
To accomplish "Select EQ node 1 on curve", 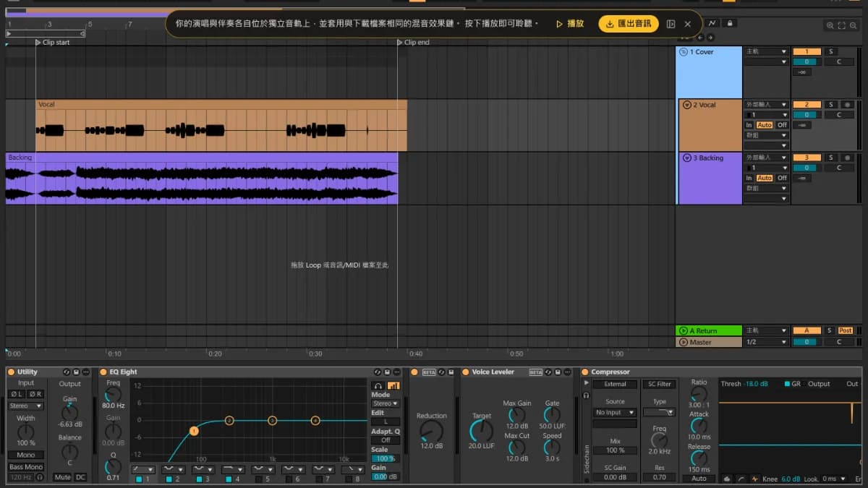I will click(x=194, y=431).
